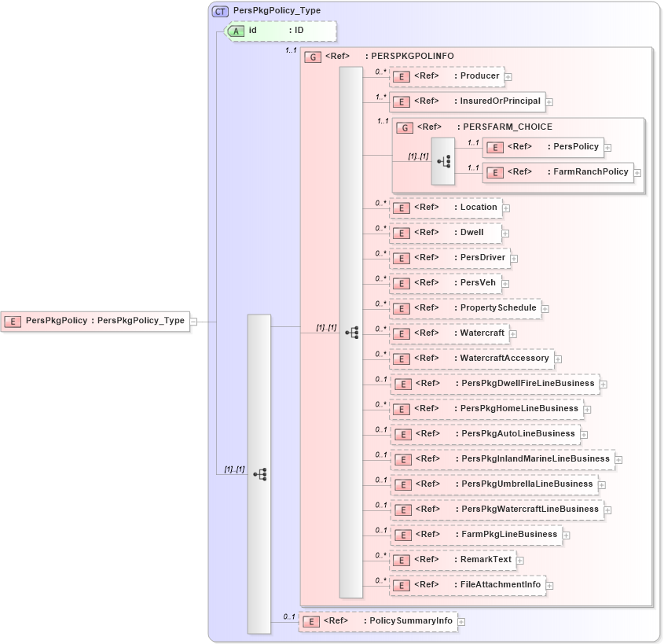This screenshot has height=644, width=664.
Task: Click the CT complex type icon
Action: point(222,10)
